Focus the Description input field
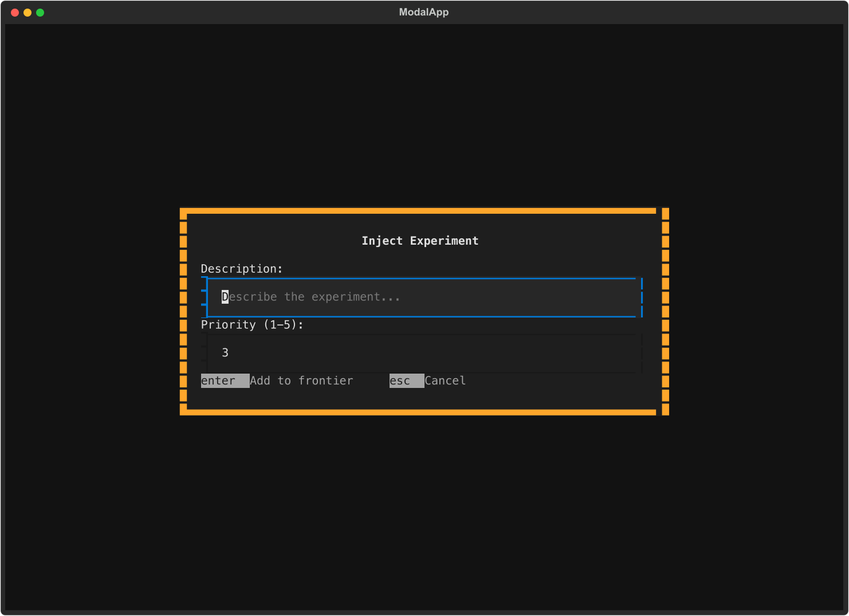The image size is (849, 616). coord(422,297)
